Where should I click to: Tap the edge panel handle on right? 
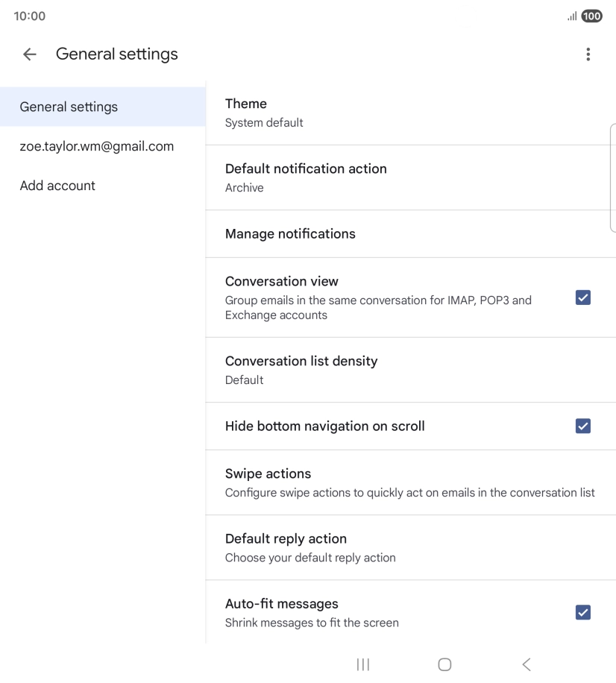(x=612, y=179)
